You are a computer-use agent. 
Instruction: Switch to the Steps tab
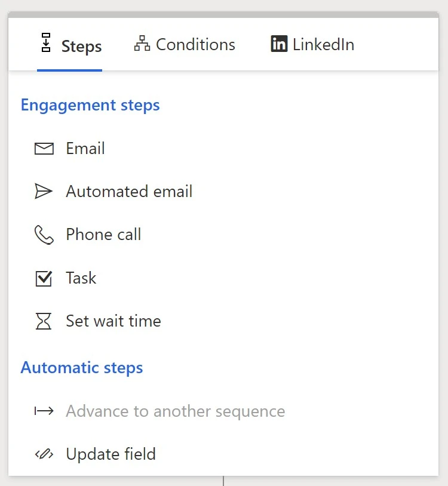tap(81, 46)
